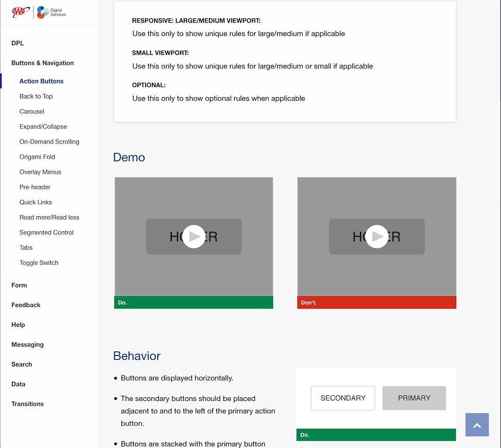Select Tabs in the navigation list
Image resolution: width=501 pixels, height=448 pixels.
tap(26, 247)
